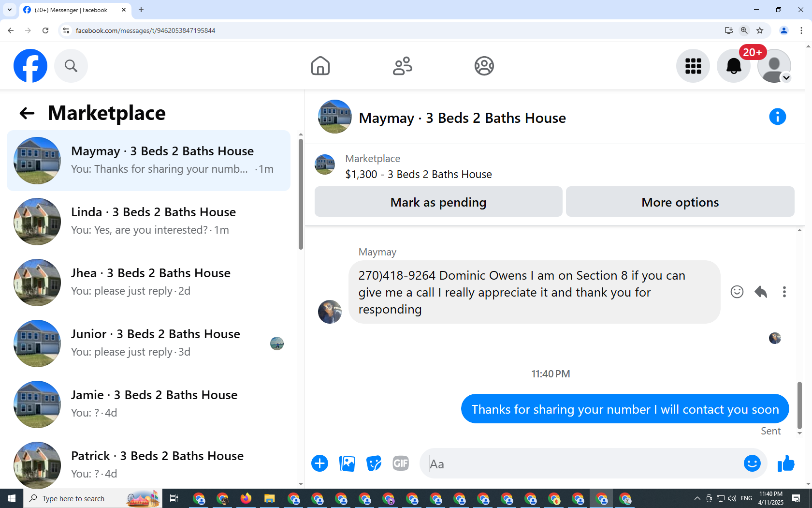Viewport: 812px width, 508px height.
Task: Mark the listing as pending
Action: (x=438, y=202)
